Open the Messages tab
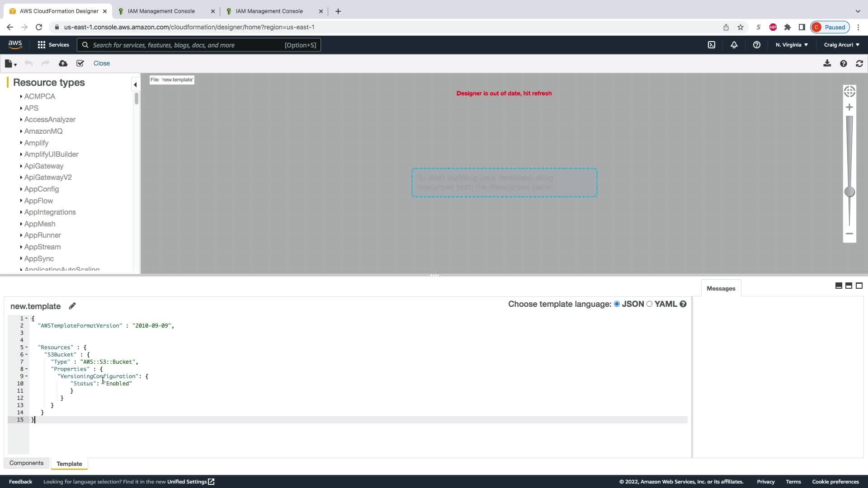Screen dimensions: 868x488 click(x=721, y=289)
